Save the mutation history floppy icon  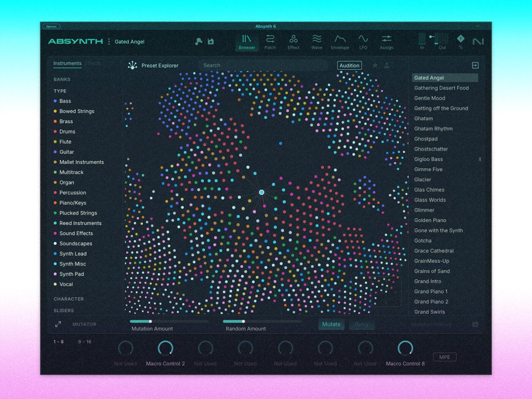[475, 324]
